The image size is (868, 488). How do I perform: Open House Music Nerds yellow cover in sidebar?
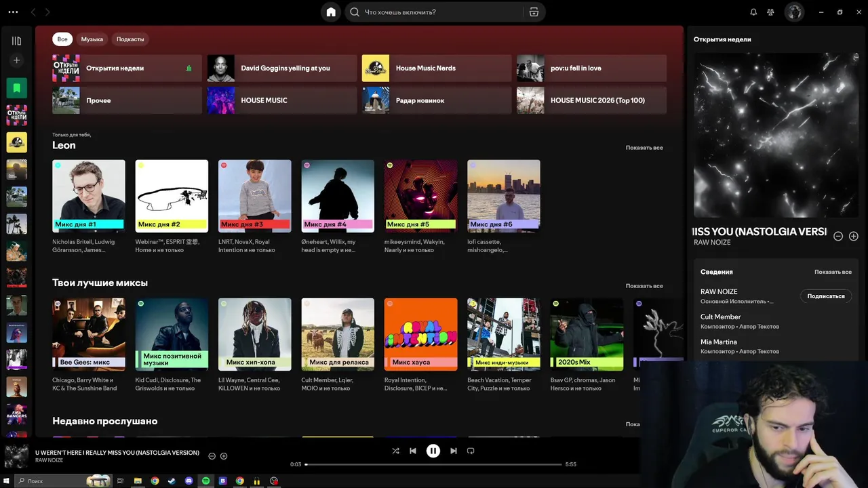(16, 142)
